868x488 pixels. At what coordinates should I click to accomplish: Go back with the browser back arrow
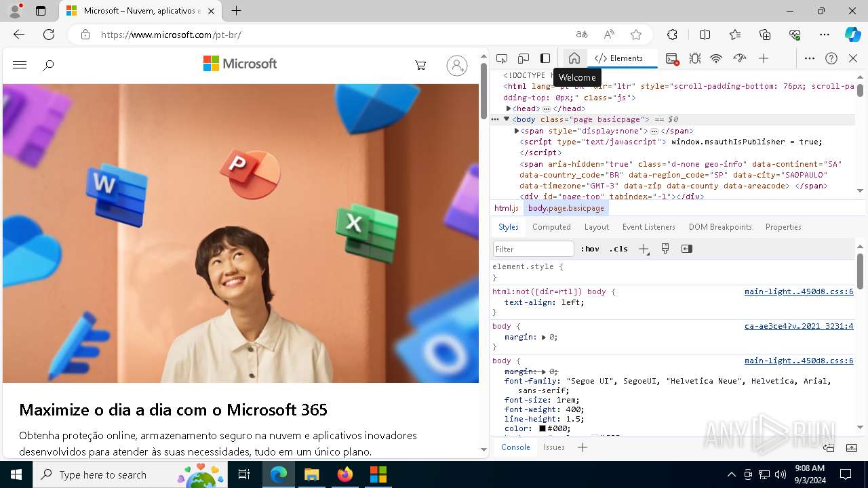point(19,35)
